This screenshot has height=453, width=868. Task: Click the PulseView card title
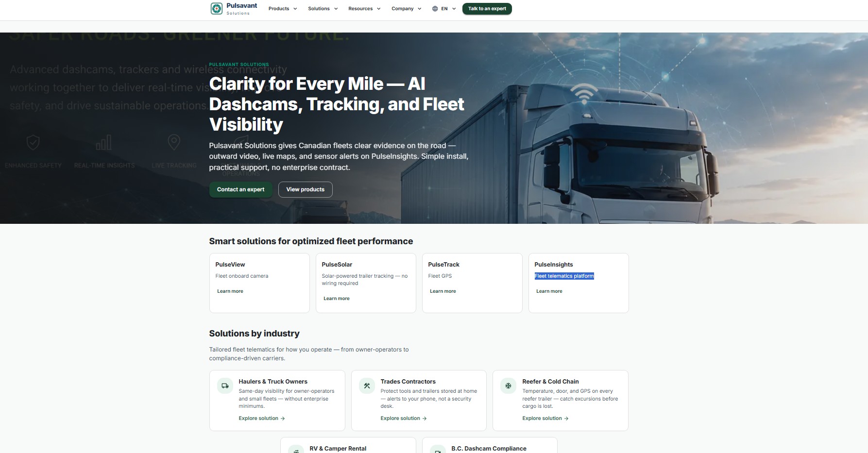click(230, 265)
